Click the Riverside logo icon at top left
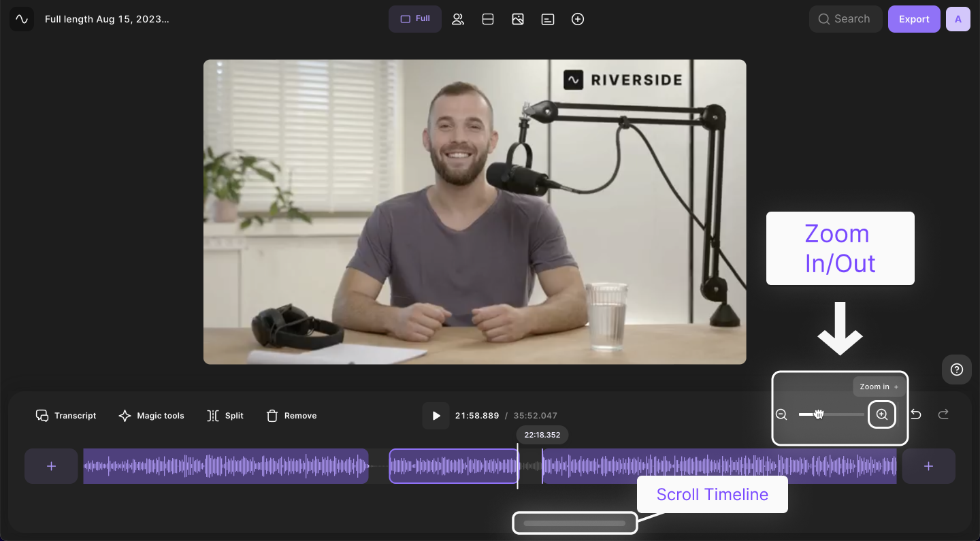Image resolution: width=980 pixels, height=541 pixels. click(22, 19)
